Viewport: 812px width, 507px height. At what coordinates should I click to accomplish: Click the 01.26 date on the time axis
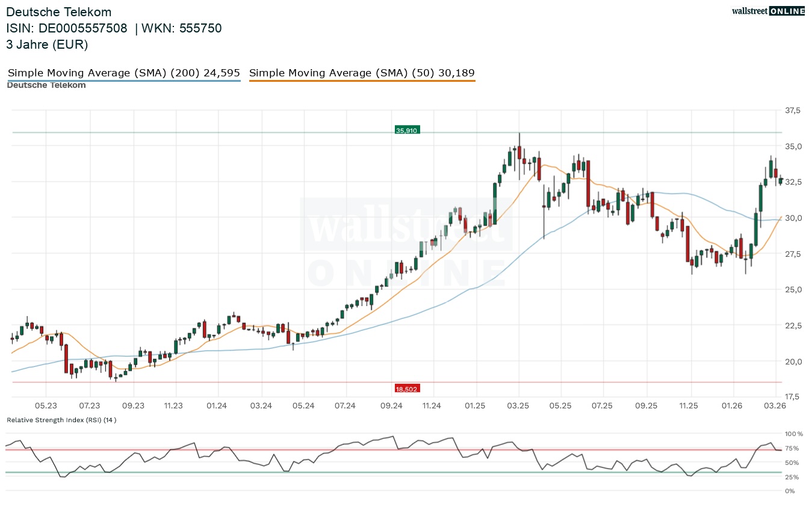[733, 406]
